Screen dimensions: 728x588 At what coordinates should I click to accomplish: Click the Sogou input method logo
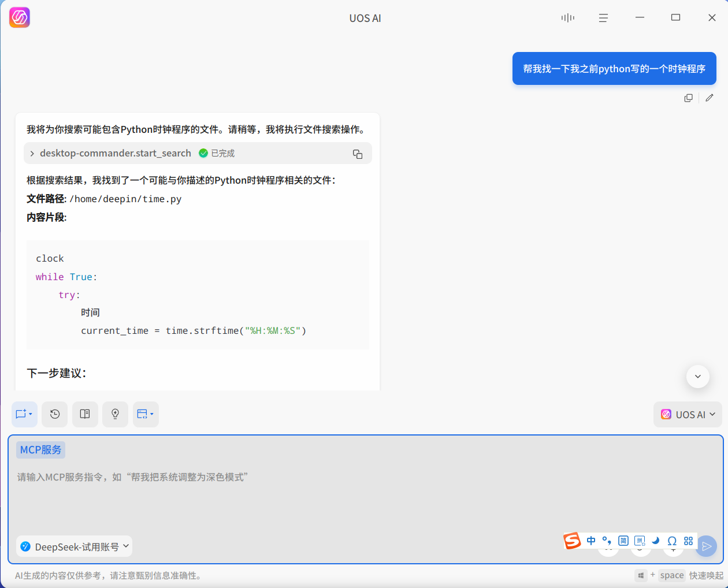(572, 541)
